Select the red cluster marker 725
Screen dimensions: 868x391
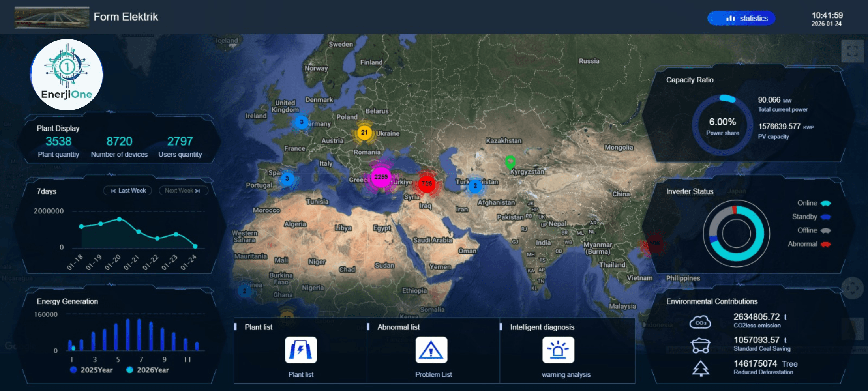coord(427,183)
